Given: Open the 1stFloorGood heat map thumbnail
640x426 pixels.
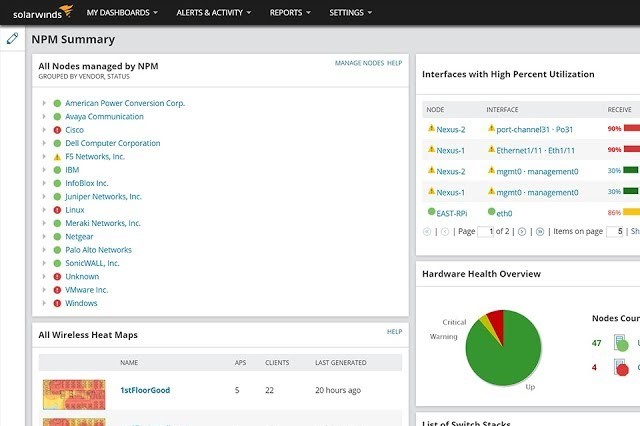Looking at the screenshot, I should pos(74,395).
